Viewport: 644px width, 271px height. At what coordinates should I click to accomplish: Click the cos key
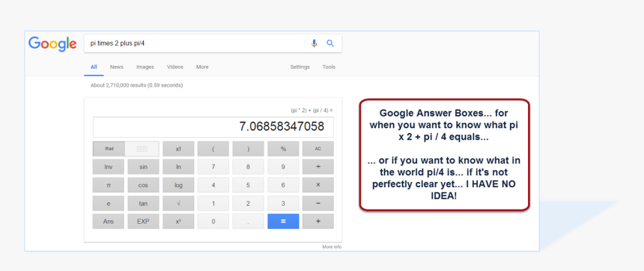tap(143, 185)
